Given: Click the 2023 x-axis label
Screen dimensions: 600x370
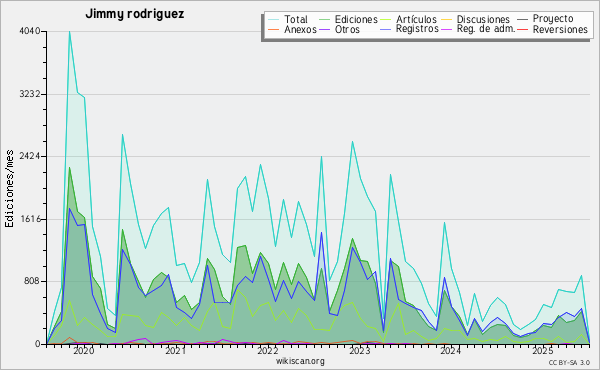Looking at the screenshot, I should [360, 351].
